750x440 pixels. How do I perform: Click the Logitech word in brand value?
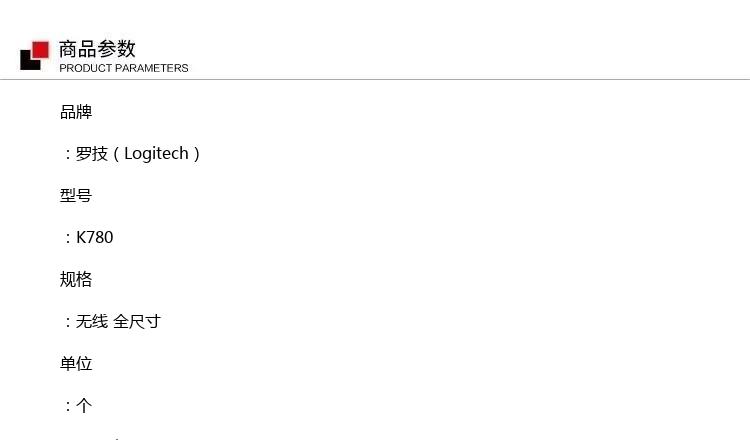[156, 154]
